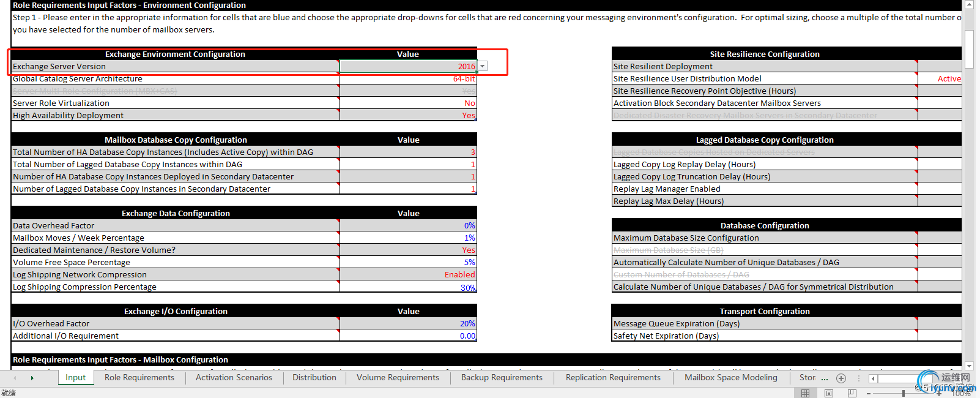Click Site Resilience User Distribution Model cell
Screen dimensions: 980x398
pos(765,78)
